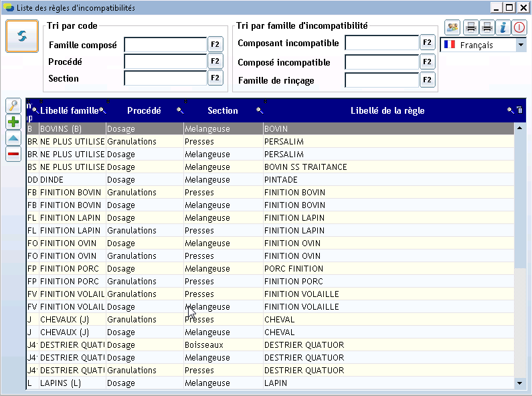Focus the Famille de rinçage input field

[x=381, y=80]
